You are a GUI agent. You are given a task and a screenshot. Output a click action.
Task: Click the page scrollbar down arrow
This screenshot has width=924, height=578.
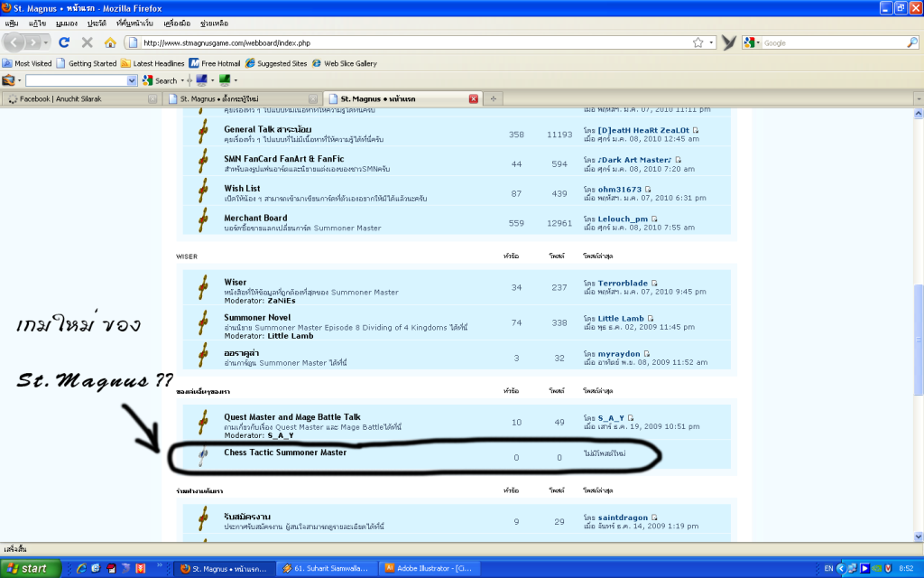coord(919,536)
